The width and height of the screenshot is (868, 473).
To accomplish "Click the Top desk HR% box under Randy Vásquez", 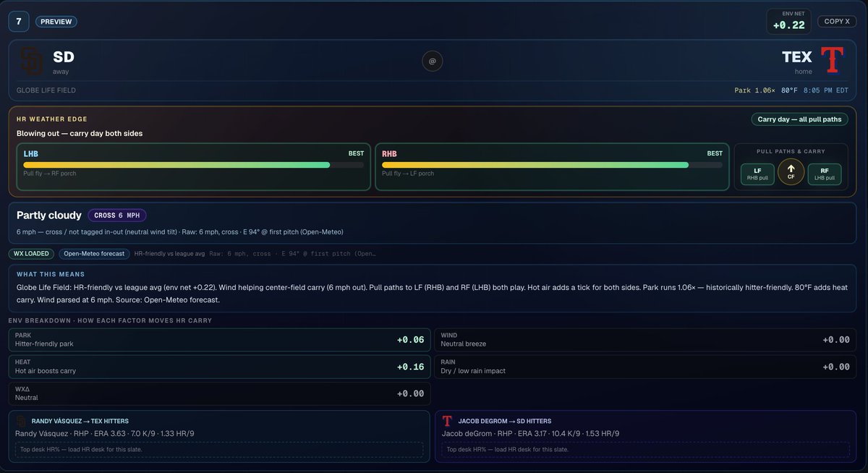I will pos(219,450).
